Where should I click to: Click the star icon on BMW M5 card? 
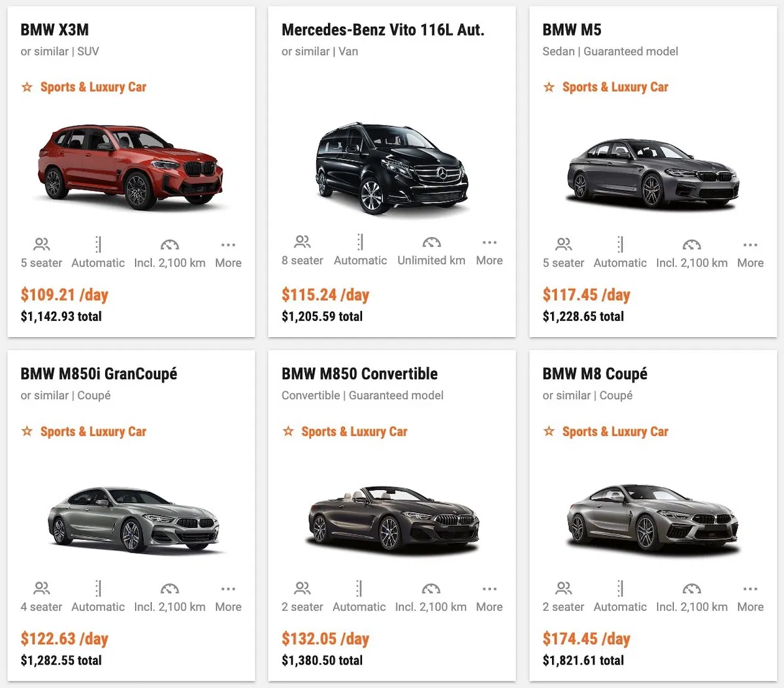[x=549, y=87]
